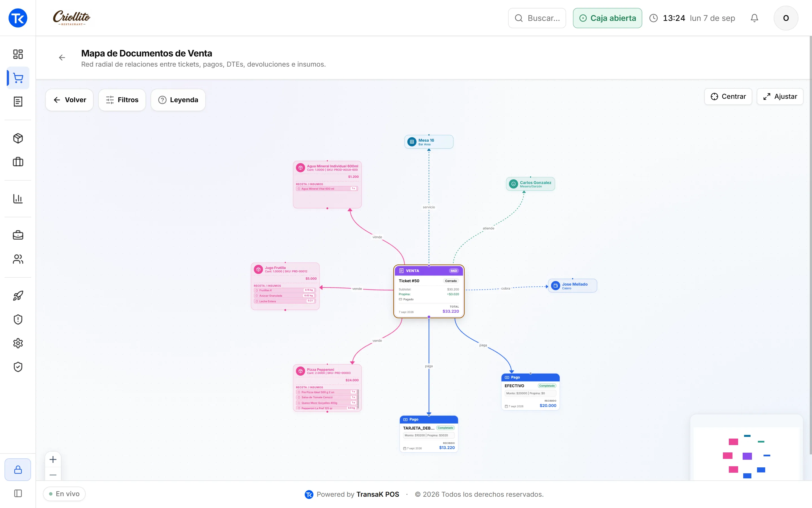Click the Criollito restaurant logo
The image size is (812, 508).
71,18
